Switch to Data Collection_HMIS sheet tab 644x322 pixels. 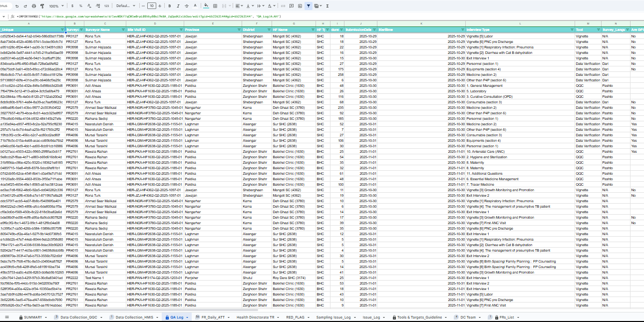coord(135,317)
